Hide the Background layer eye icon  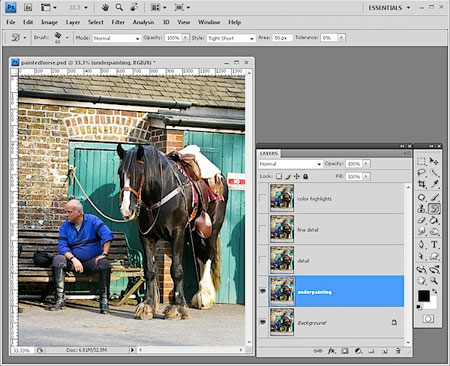263,322
